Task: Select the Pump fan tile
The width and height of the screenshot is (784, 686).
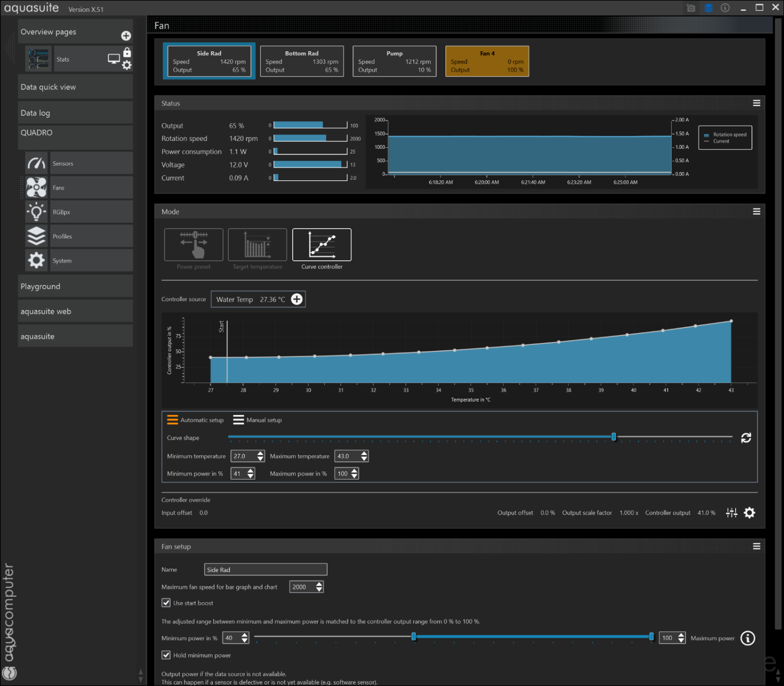Action: click(x=394, y=62)
